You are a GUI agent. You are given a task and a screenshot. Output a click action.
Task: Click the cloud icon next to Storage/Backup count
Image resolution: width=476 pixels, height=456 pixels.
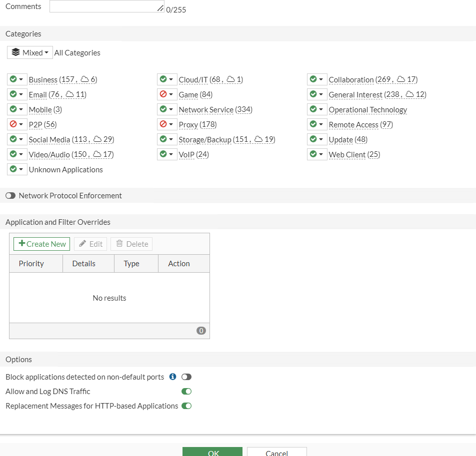258,139
